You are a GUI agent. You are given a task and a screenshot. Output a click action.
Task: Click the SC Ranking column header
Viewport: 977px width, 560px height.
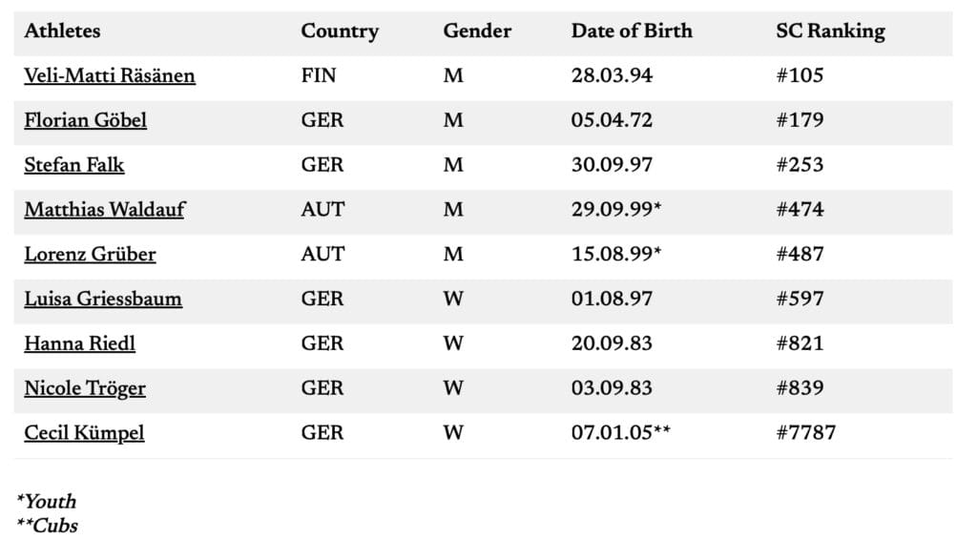(830, 31)
